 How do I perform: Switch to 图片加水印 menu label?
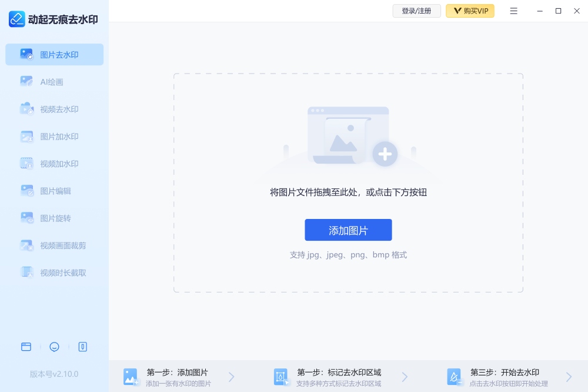(x=59, y=137)
